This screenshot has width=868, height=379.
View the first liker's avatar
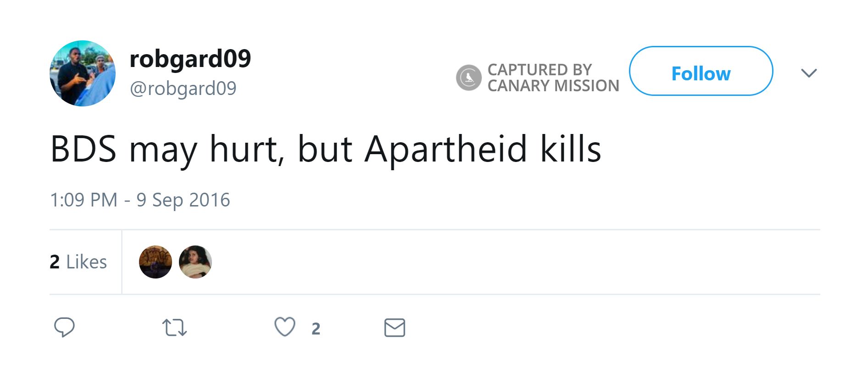click(156, 262)
